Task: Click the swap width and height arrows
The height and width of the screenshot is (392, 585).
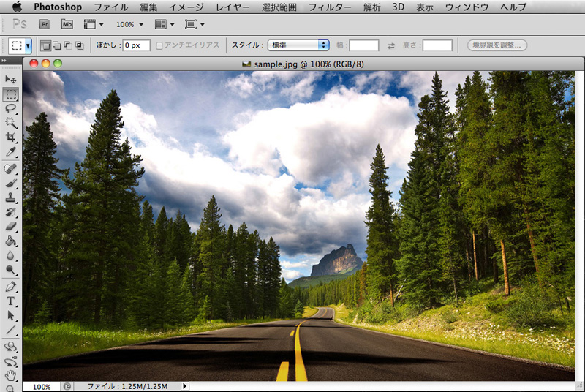Action: pos(391,45)
